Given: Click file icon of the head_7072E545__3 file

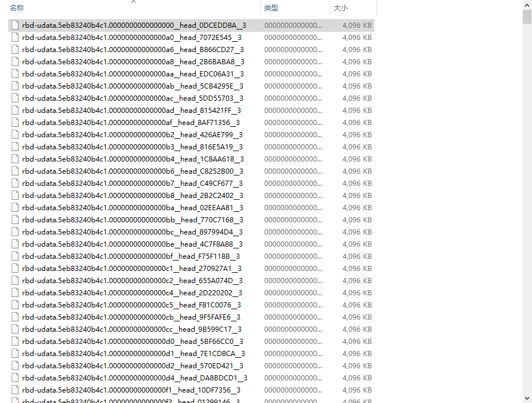Looking at the screenshot, I should 16,38.
